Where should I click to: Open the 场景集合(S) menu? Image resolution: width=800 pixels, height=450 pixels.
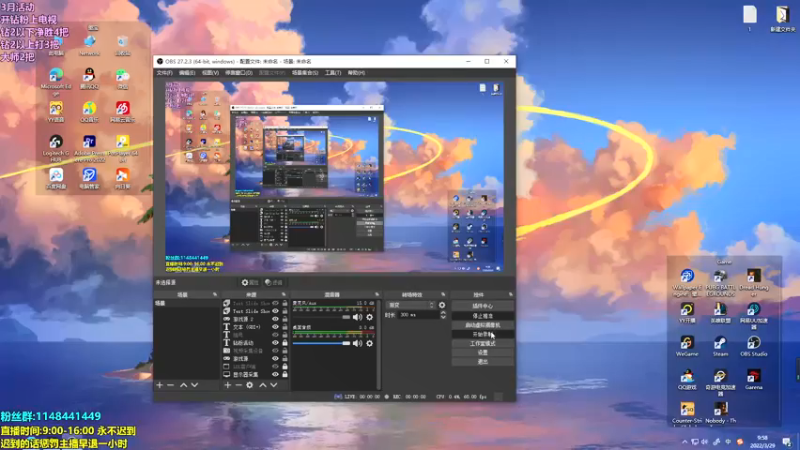[x=305, y=73]
